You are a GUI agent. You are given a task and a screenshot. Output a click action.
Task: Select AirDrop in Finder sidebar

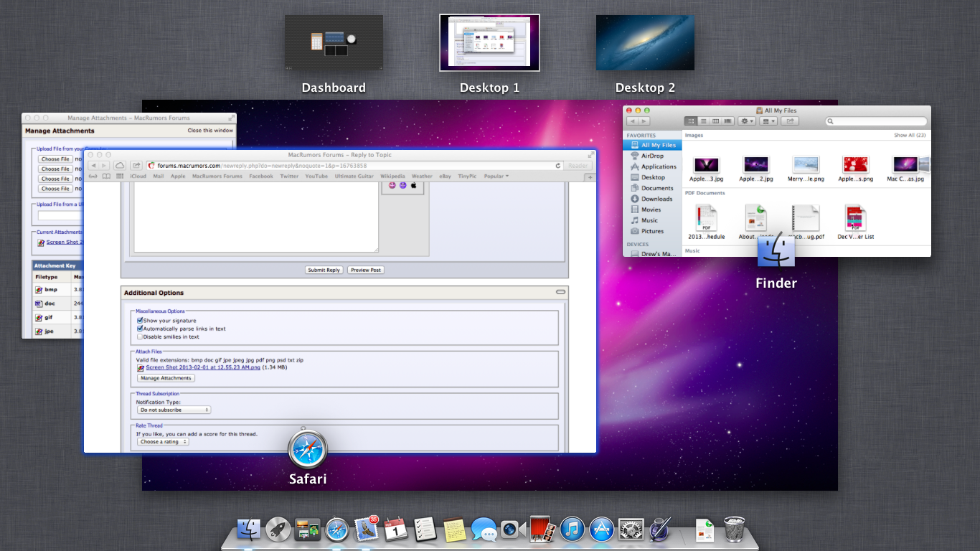click(x=652, y=156)
